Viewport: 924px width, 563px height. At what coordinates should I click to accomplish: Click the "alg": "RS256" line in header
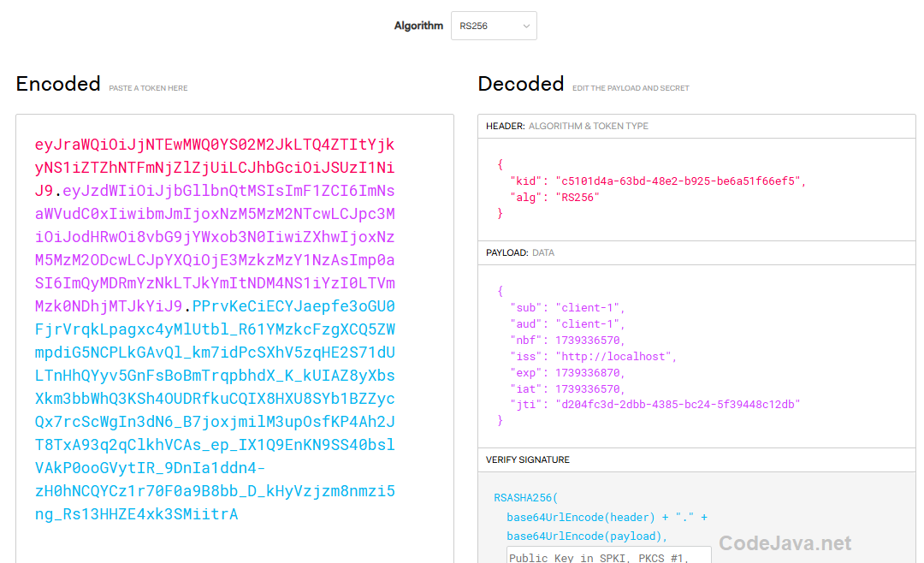point(554,198)
